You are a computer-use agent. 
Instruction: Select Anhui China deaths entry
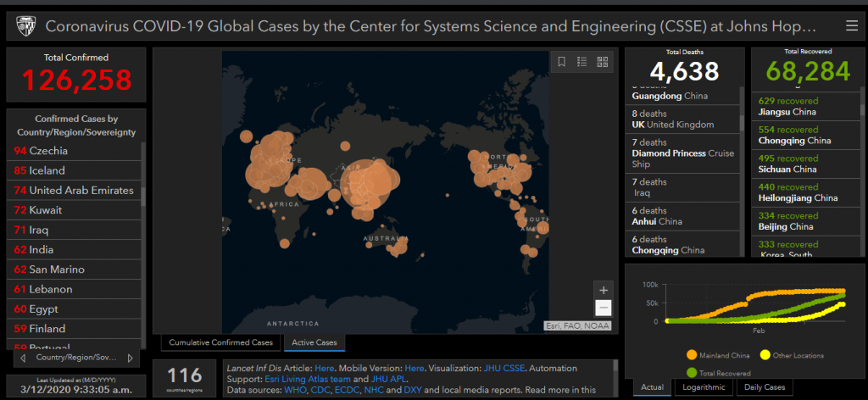coord(684,216)
